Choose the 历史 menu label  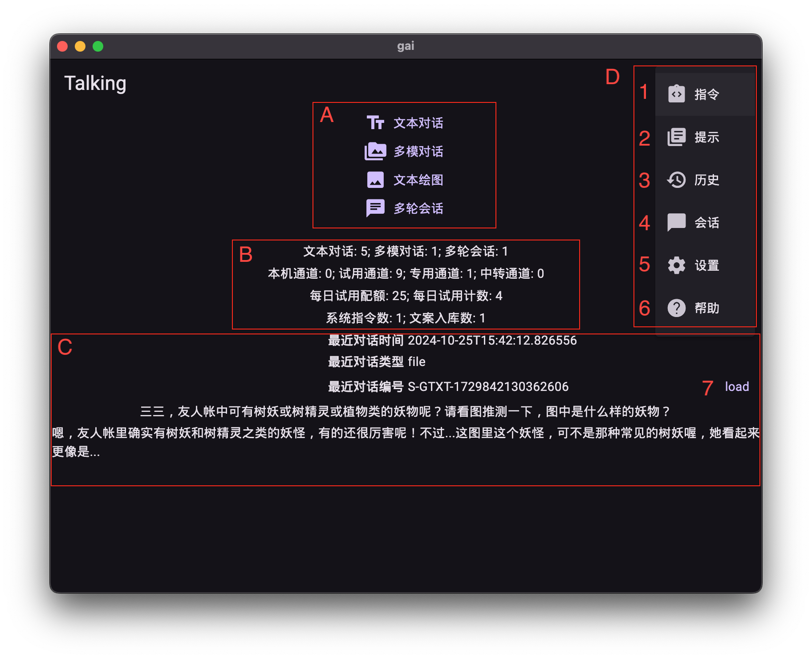706,180
